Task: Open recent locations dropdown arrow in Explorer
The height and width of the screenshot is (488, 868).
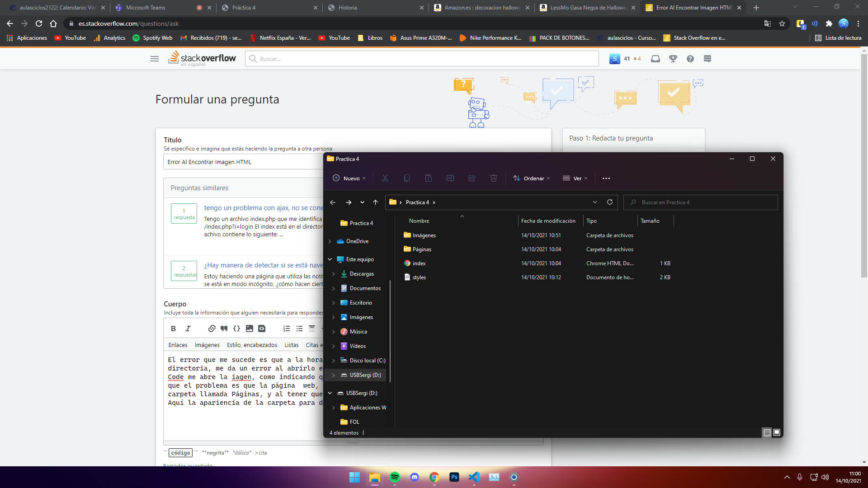Action: (x=362, y=202)
